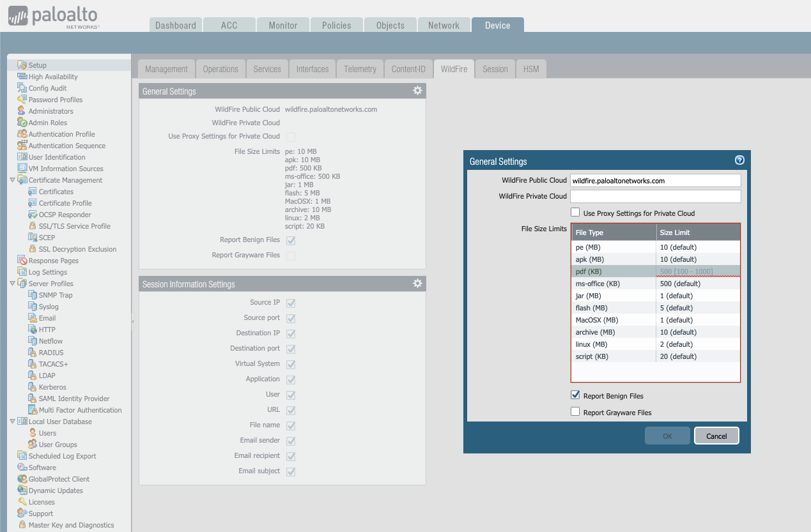811x532 pixels.
Task: Click the High Availability icon
Action: tap(22, 77)
